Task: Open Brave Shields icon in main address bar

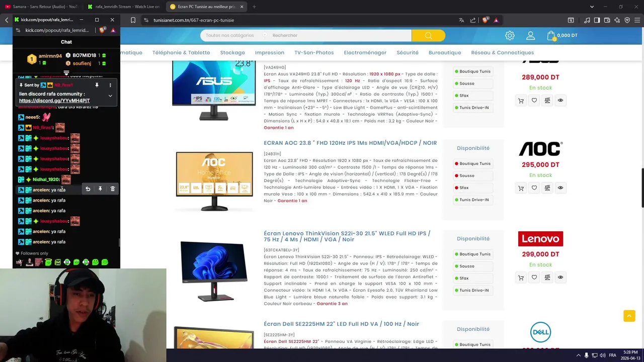Action: coord(485,20)
